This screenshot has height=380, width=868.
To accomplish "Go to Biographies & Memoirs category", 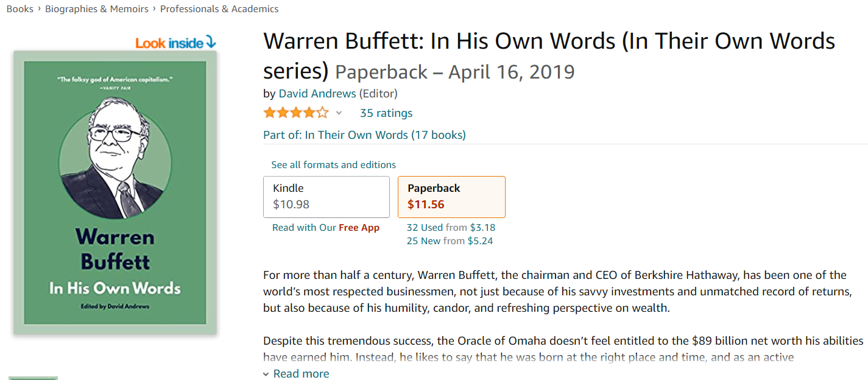I will (x=97, y=9).
